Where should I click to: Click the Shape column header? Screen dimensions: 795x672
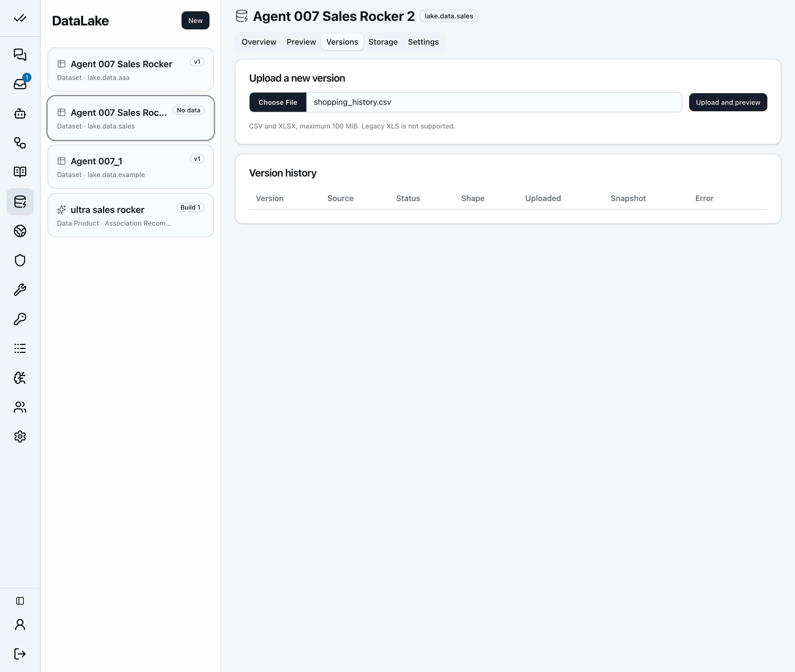tap(473, 198)
